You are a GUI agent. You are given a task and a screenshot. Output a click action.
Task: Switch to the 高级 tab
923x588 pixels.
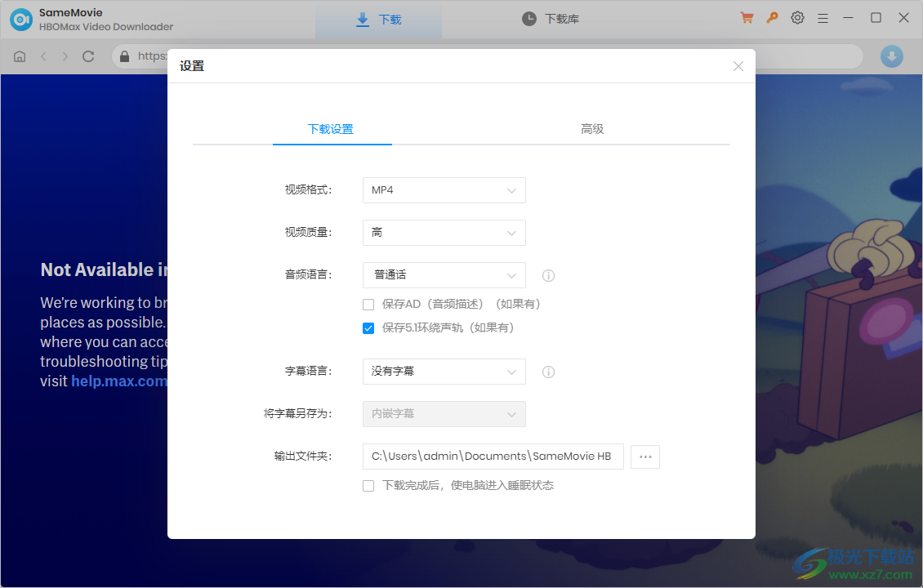(592, 129)
